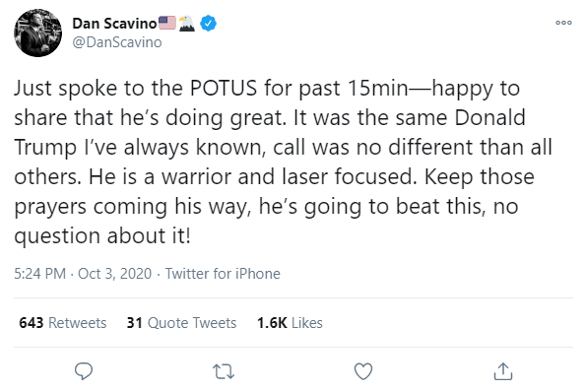Click the word POTUS in the tweet
The height and width of the screenshot is (392, 585).
coord(224,89)
